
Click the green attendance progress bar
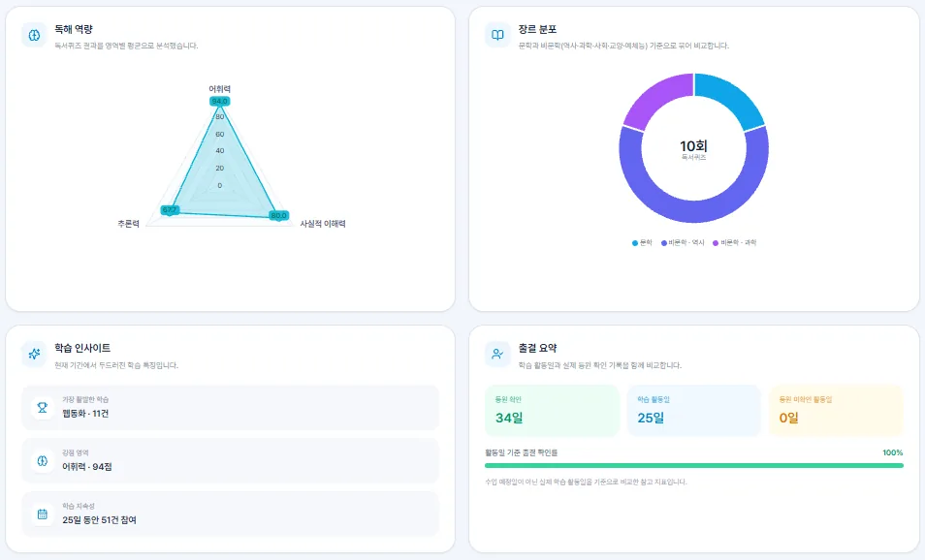pos(694,466)
